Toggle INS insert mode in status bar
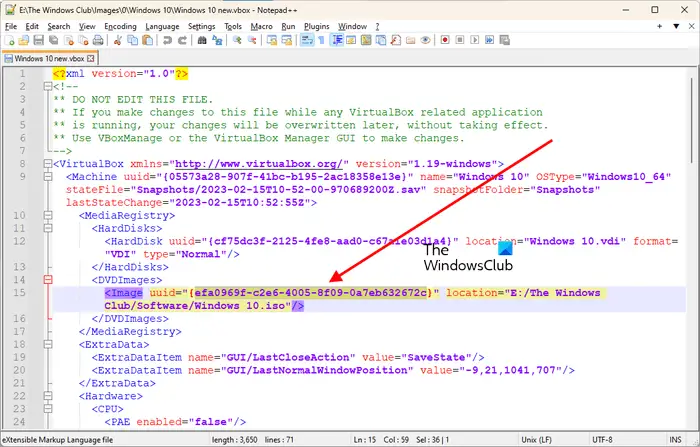 click(x=675, y=440)
